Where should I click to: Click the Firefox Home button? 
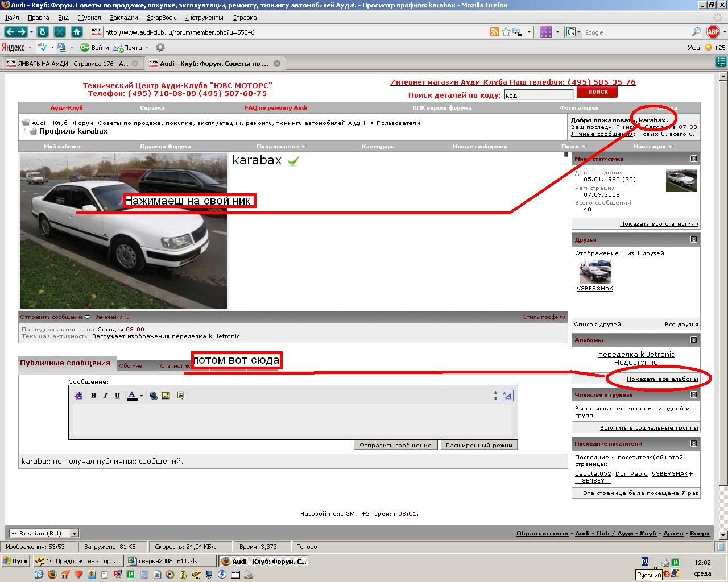pyautogui.click(x=76, y=32)
